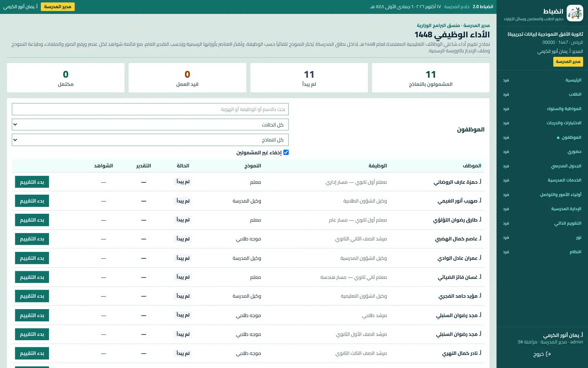Open the كل النماذج models dropdown

coord(150,140)
